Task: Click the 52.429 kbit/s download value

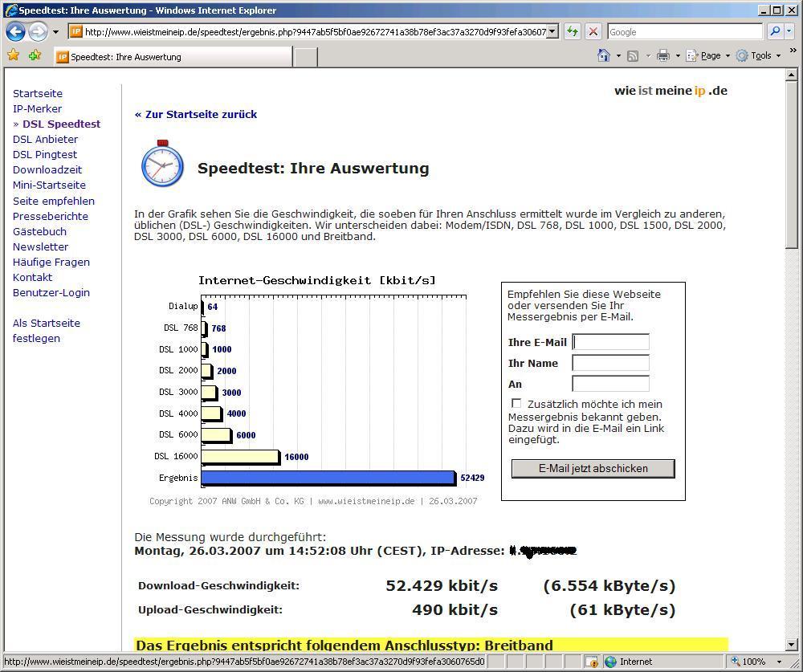Action: tap(442, 585)
